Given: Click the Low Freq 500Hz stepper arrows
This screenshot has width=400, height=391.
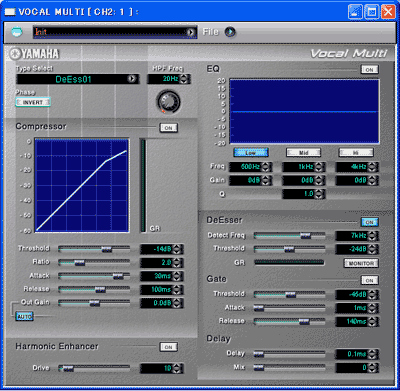Looking at the screenshot, I should 266,167.
